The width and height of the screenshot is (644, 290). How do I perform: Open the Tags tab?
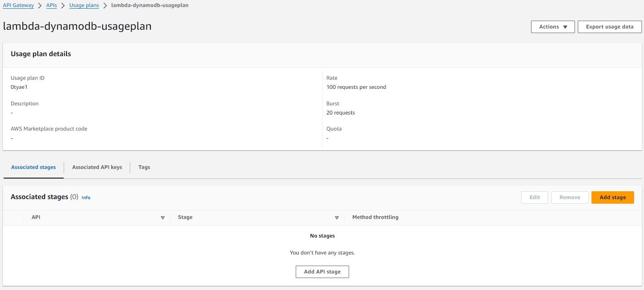coord(144,167)
